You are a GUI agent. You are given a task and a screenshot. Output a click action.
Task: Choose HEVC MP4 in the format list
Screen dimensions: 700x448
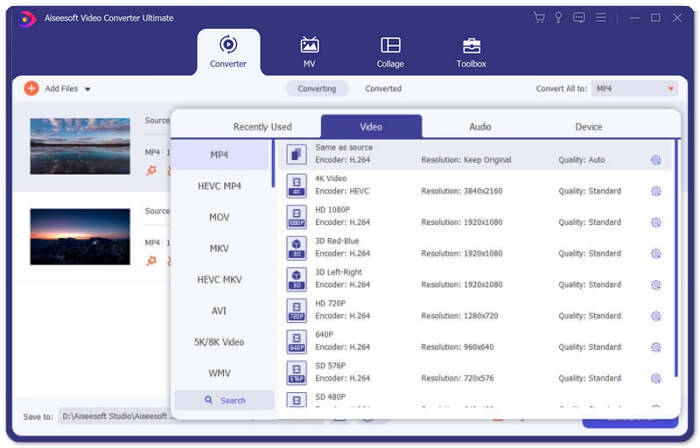pos(219,186)
